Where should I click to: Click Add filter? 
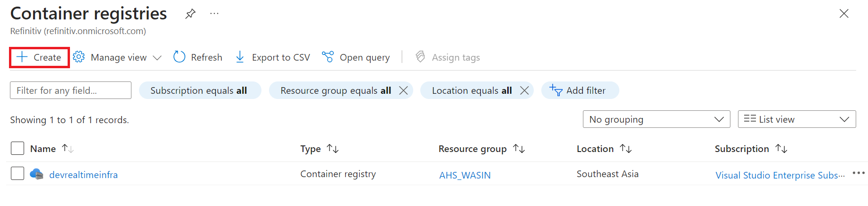(580, 90)
